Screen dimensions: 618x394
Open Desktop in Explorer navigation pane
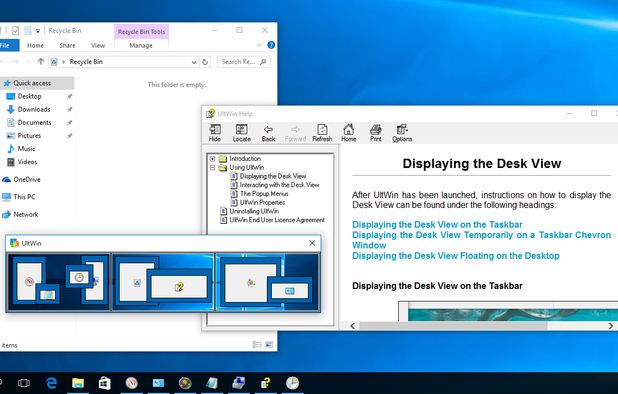coord(29,96)
